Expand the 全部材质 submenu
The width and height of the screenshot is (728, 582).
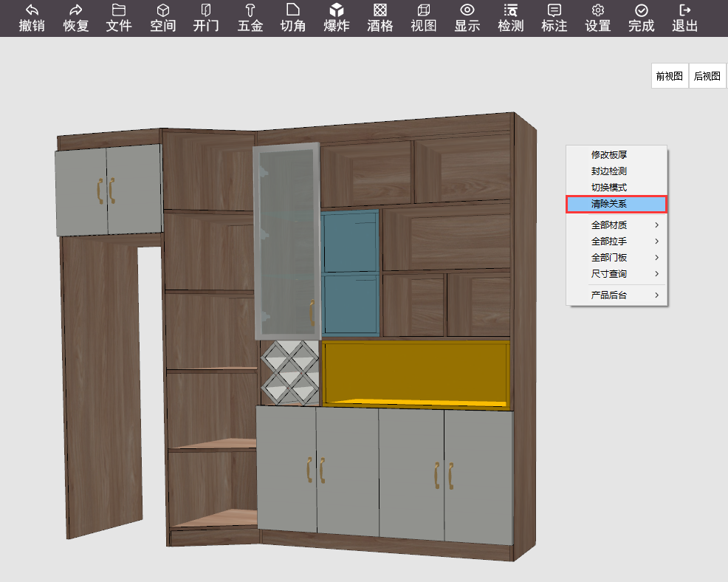tap(616, 225)
